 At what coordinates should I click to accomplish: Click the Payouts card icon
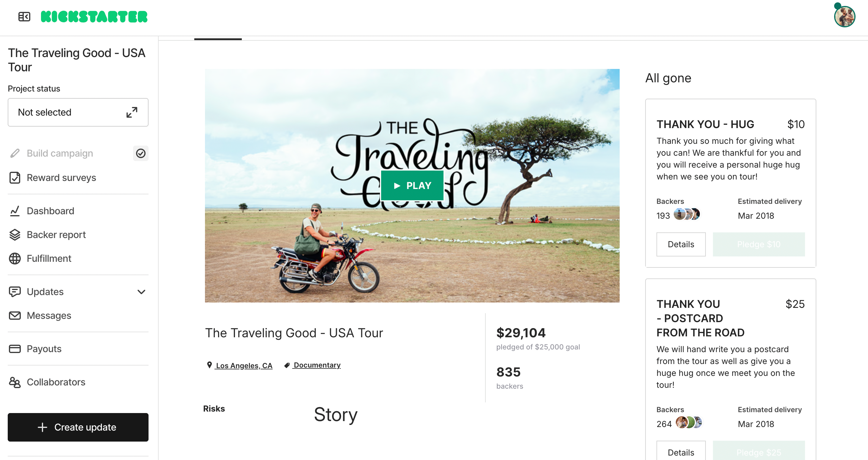[15, 349]
